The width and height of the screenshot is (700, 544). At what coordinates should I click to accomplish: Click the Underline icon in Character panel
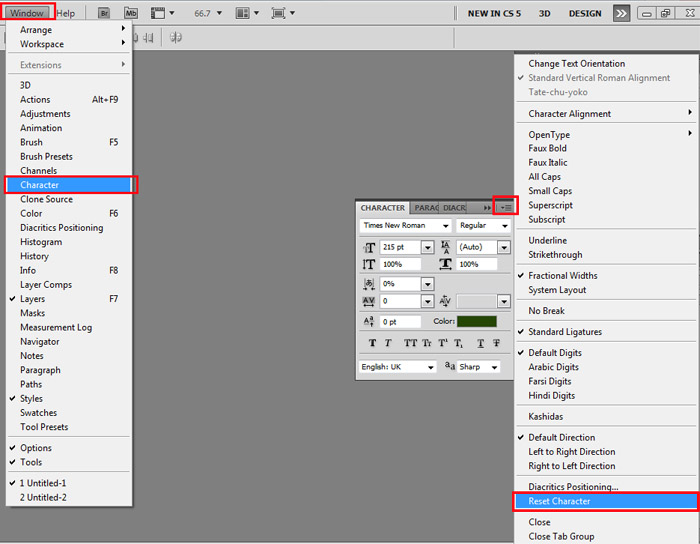pos(481,343)
